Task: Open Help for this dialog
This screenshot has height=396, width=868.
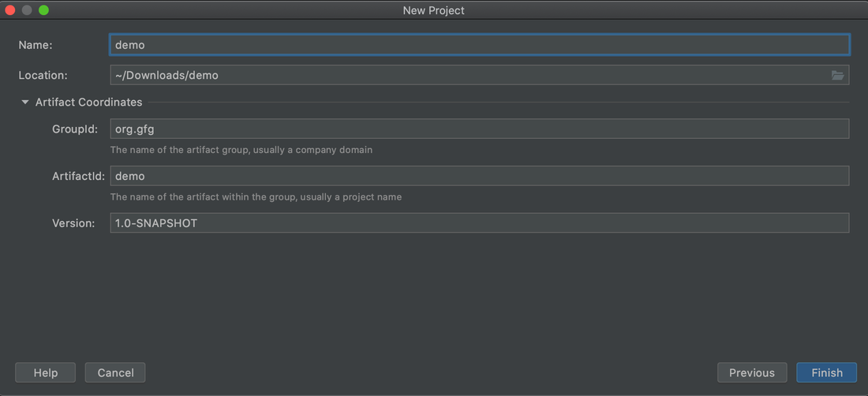Action: (x=45, y=372)
